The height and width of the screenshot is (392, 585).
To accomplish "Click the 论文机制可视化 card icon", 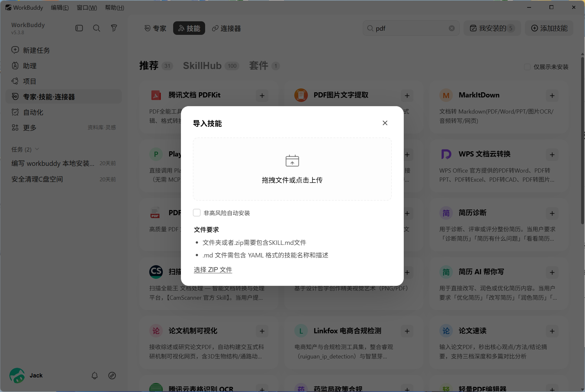I will (x=156, y=331).
